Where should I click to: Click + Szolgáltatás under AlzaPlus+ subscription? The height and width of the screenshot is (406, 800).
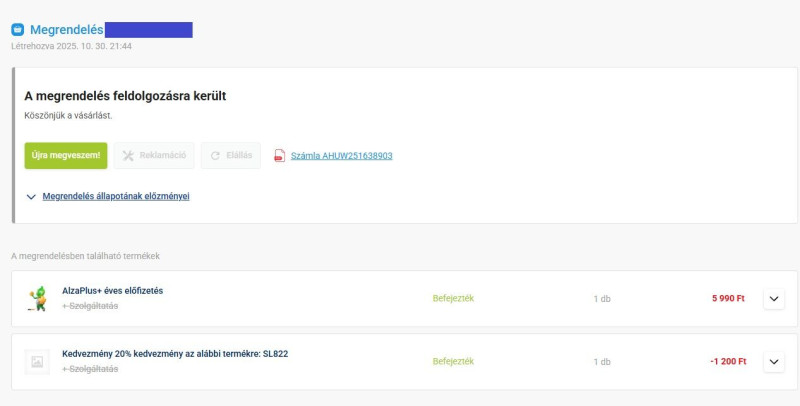(x=90, y=306)
